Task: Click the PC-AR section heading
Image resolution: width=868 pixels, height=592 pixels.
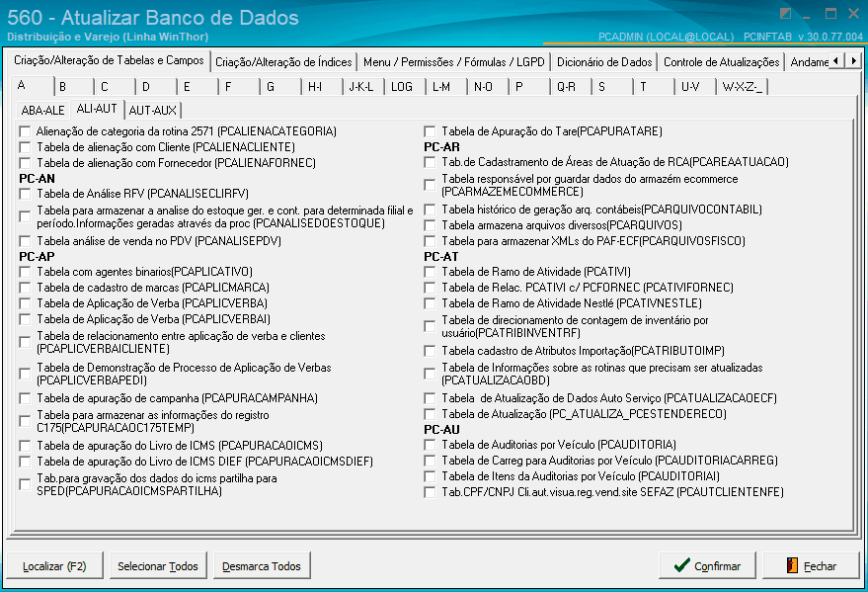Action: pos(441,146)
